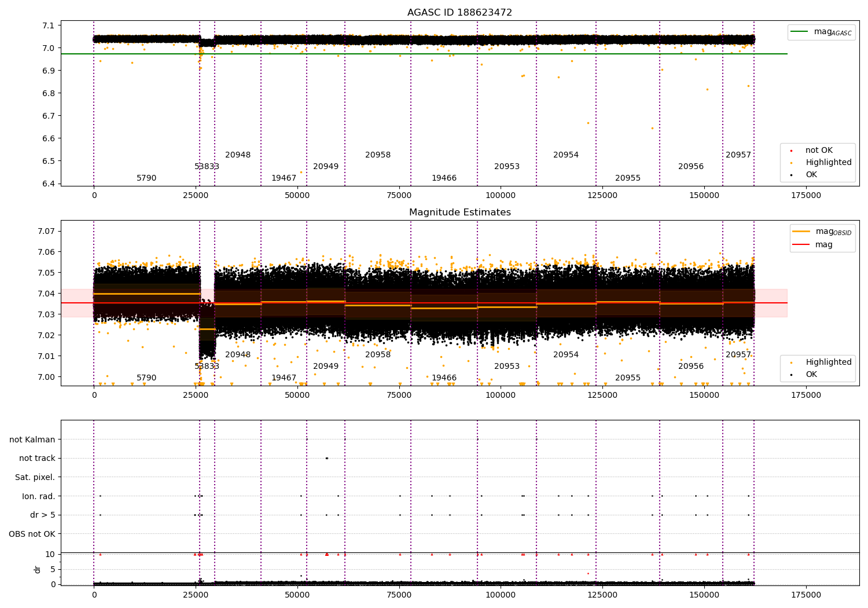Click obsid label 5790 in Magnitude Estimates plot

146,378
